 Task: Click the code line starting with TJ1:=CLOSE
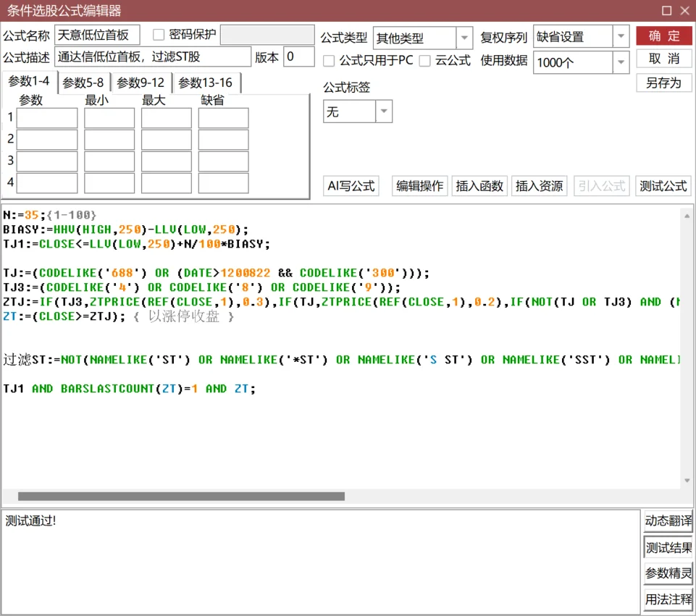(136, 244)
